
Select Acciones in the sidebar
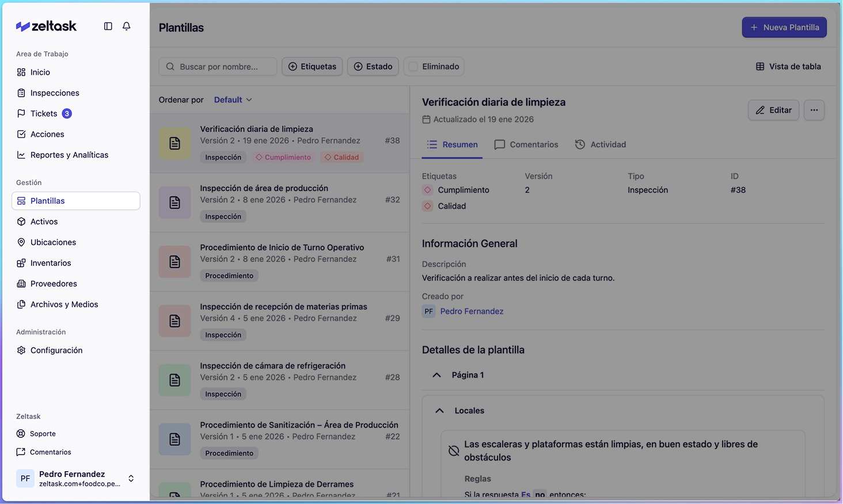(x=48, y=134)
